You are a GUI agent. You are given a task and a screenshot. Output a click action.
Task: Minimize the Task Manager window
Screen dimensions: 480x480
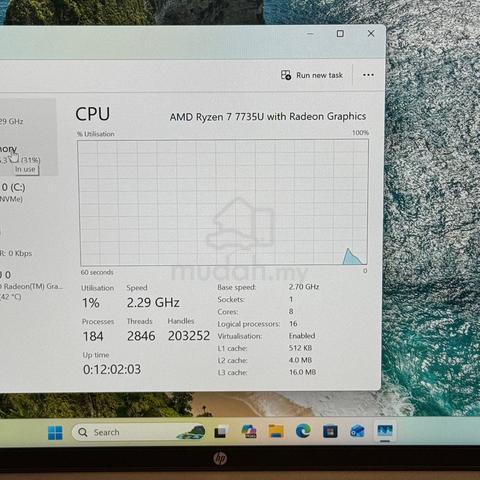(310, 34)
